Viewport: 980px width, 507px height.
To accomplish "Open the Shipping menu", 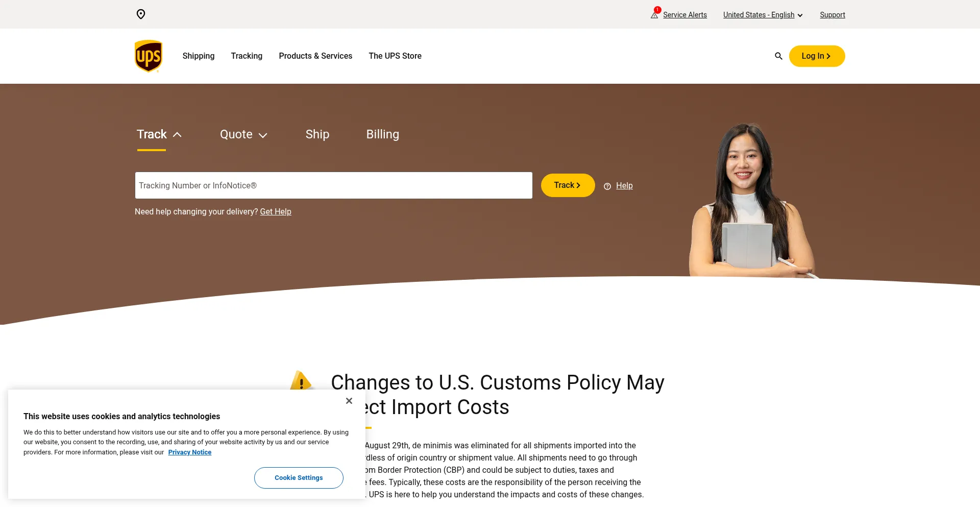I will click(x=199, y=56).
